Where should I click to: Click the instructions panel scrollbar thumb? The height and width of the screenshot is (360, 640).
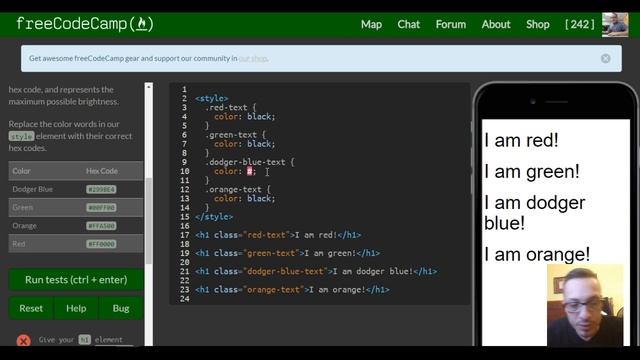click(149, 220)
